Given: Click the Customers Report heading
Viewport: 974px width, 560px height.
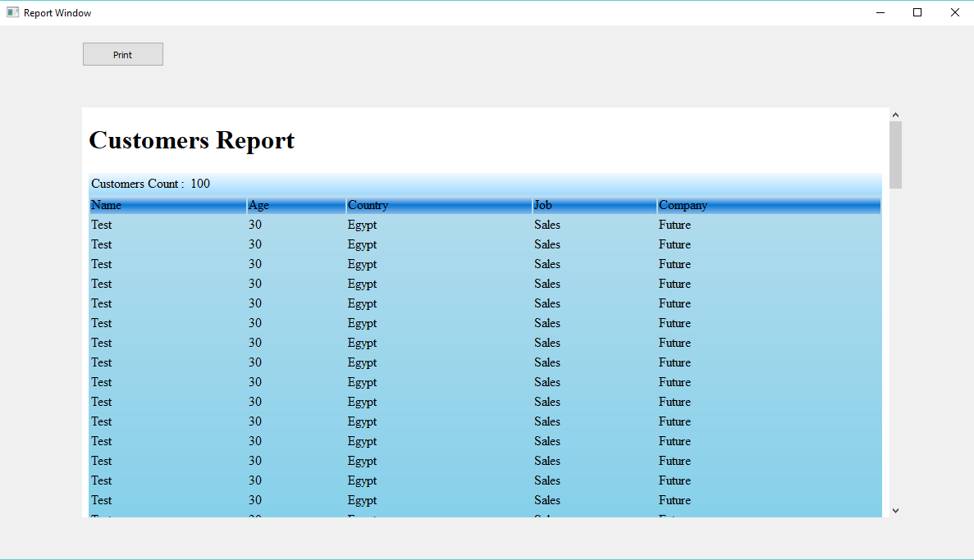Looking at the screenshot, I should 191,140.
